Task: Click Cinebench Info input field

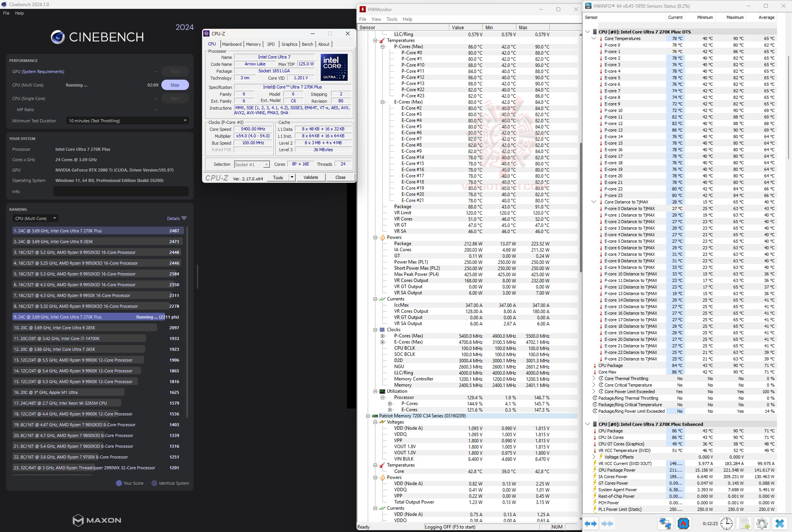Action: pyautogui.click(x=121, y=191)
